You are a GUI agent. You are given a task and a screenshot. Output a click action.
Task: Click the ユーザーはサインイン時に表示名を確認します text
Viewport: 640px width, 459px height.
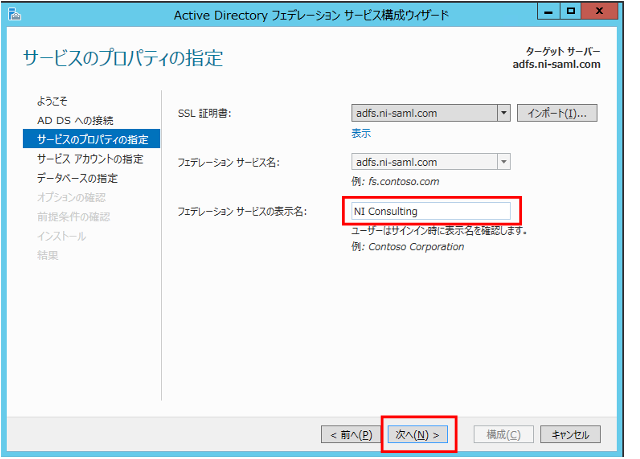pos(439,231)
